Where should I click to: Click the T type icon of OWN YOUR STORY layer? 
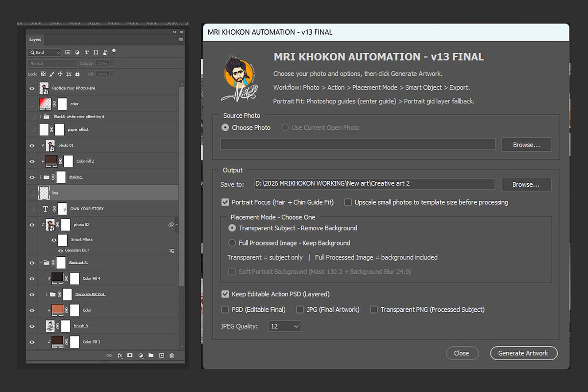45,209
